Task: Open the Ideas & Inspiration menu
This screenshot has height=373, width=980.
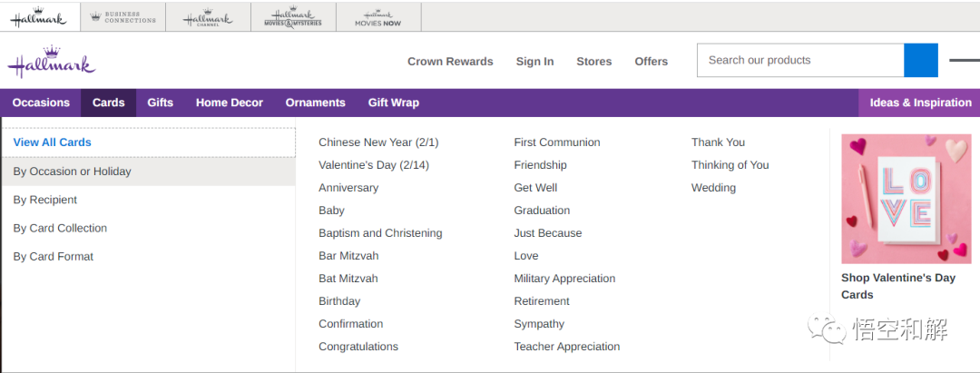Action: click(920, 103)
